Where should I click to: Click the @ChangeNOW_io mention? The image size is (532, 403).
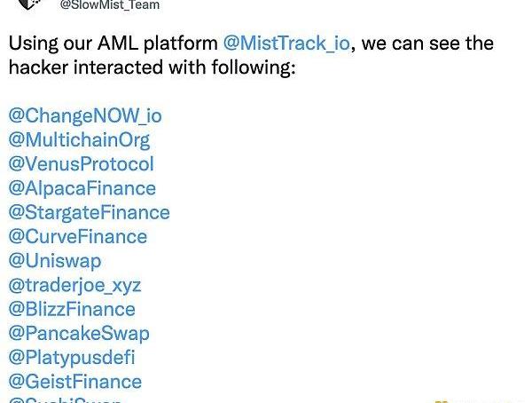click(x=85, y=115)
